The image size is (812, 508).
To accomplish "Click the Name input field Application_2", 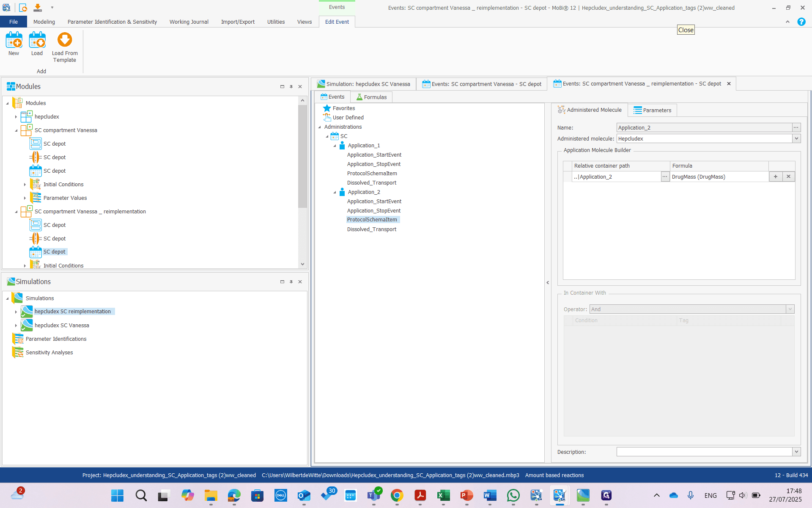I will click(x=704, y=127).
